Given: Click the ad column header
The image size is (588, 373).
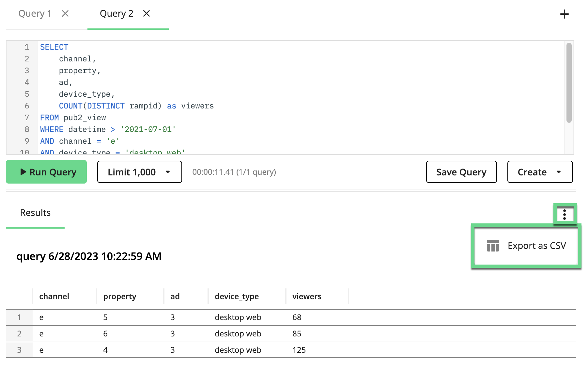Looking at the screenshot, I should 175,296.
